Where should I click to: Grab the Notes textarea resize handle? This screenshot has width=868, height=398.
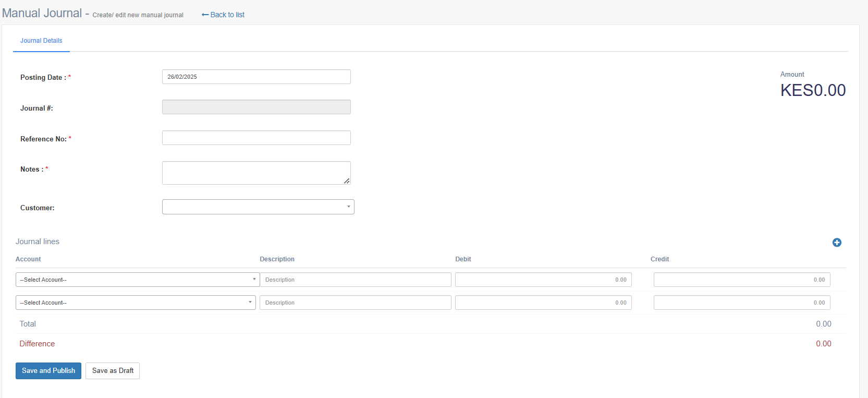pos(347,181)
